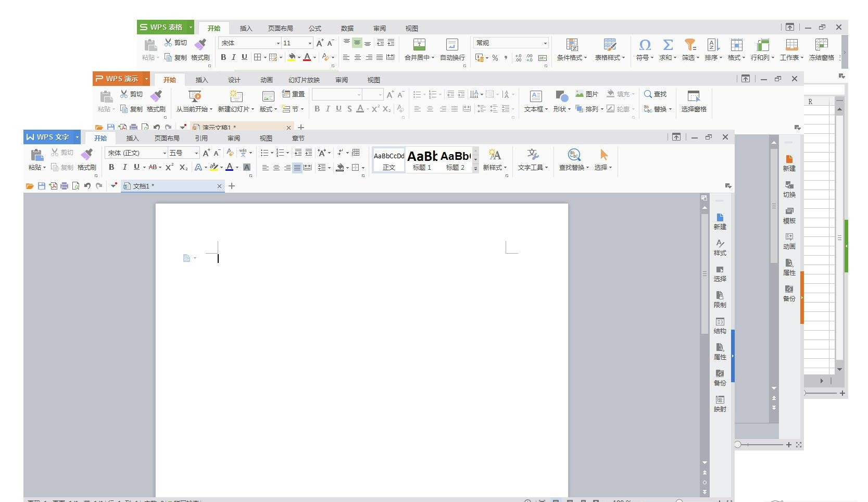
Task: Open Template (模板) in Presentation side panel
Action: (x=789, y=216)
